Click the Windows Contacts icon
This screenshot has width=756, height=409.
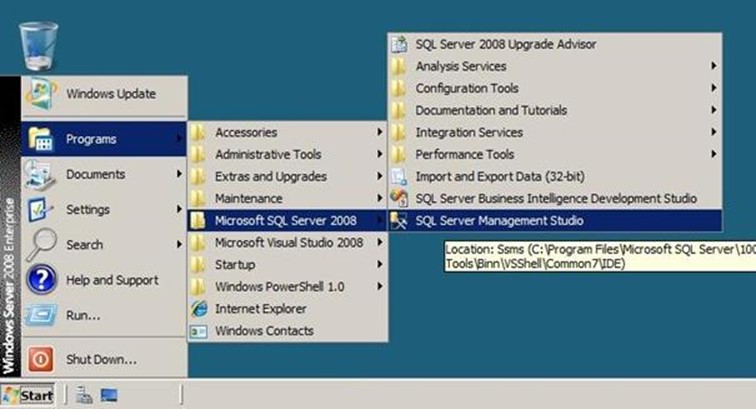199,331
